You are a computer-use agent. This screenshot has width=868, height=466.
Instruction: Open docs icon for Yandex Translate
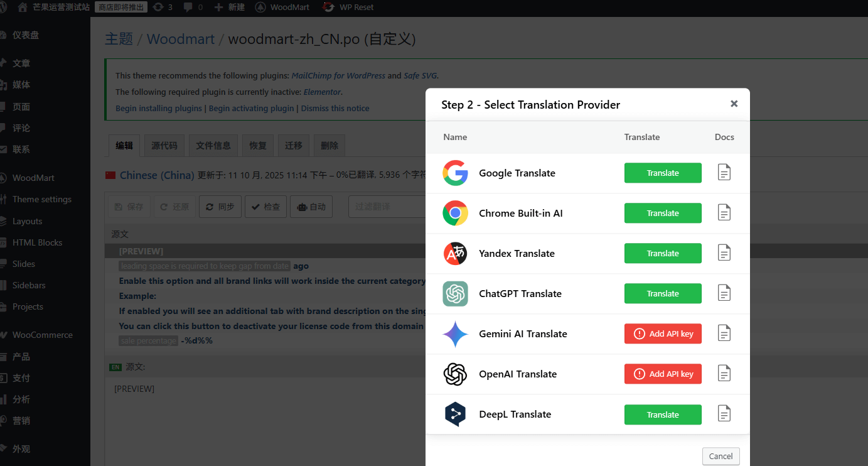coord(724,253)
